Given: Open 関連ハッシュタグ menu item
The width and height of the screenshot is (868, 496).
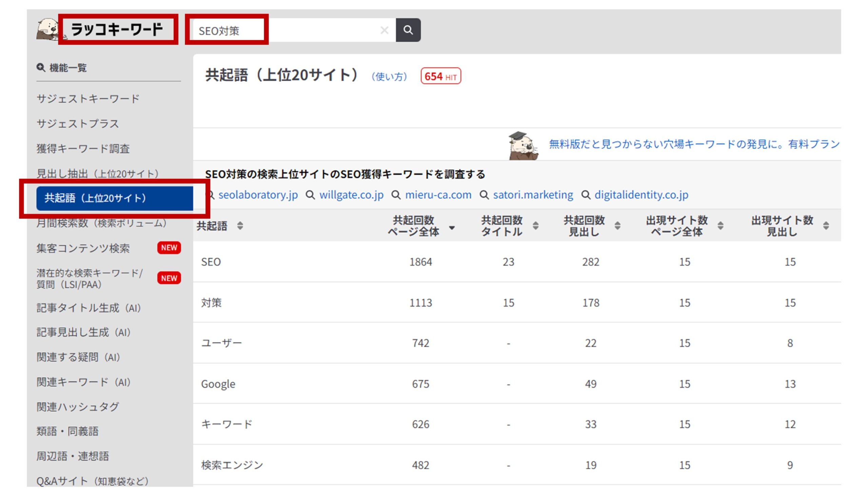Looking at the screenshot, I should pos(78,407).
